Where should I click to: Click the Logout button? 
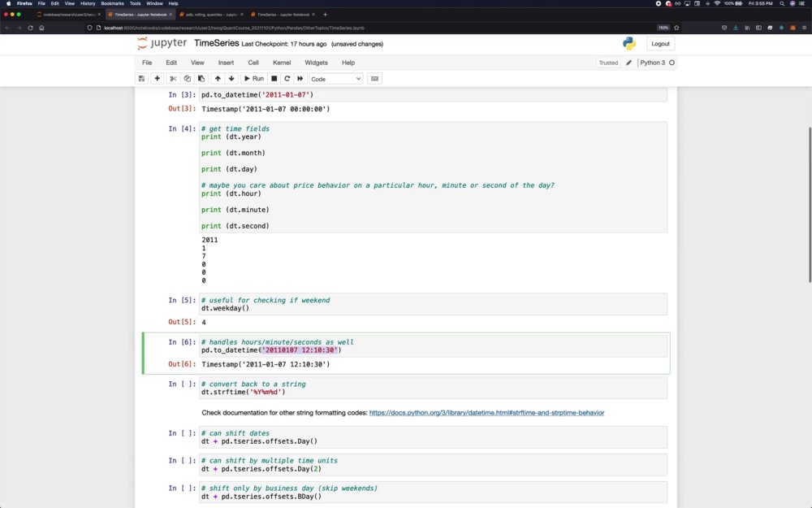[x=660, y=44]
